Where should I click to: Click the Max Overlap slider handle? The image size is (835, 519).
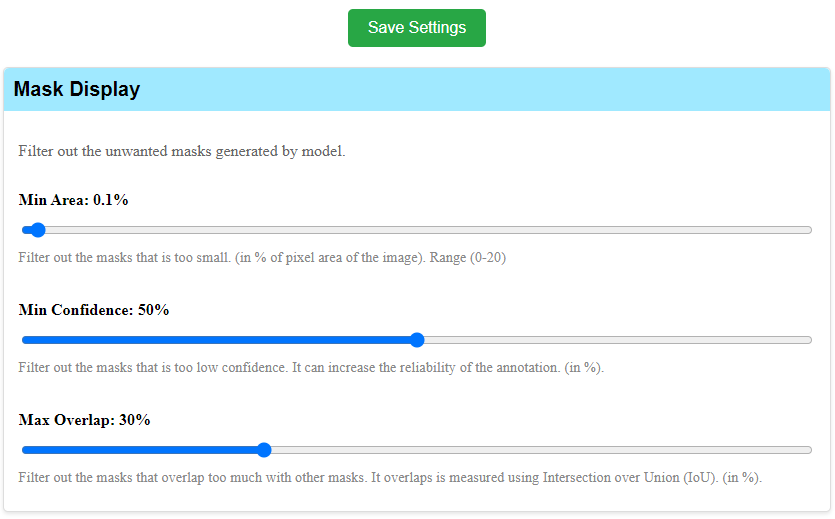pyautogui.click(x=264, y=450)
